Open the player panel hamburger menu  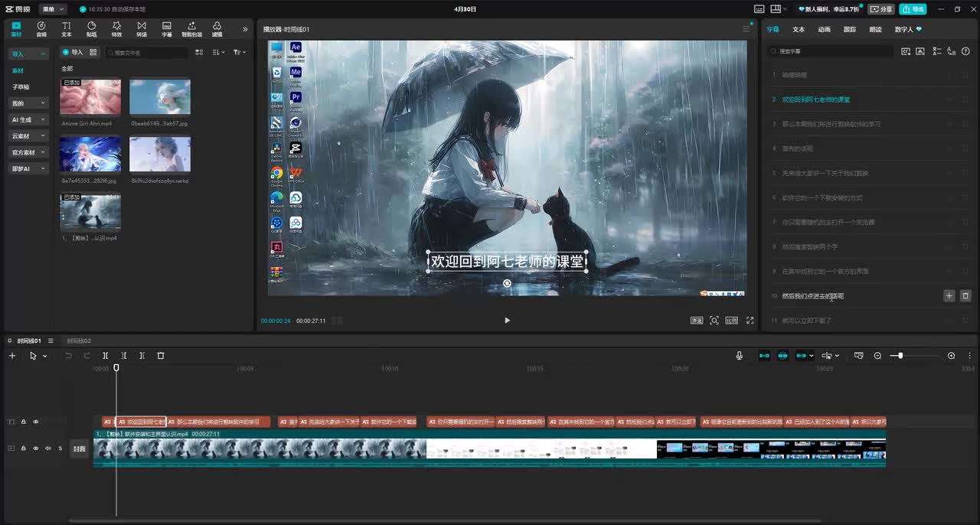point(746,29)
